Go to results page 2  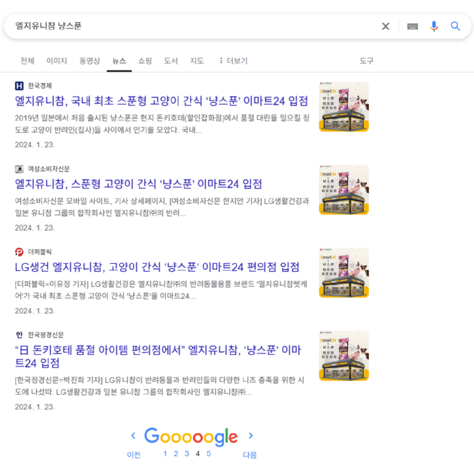pyautogui.click(x=176, y=454)
